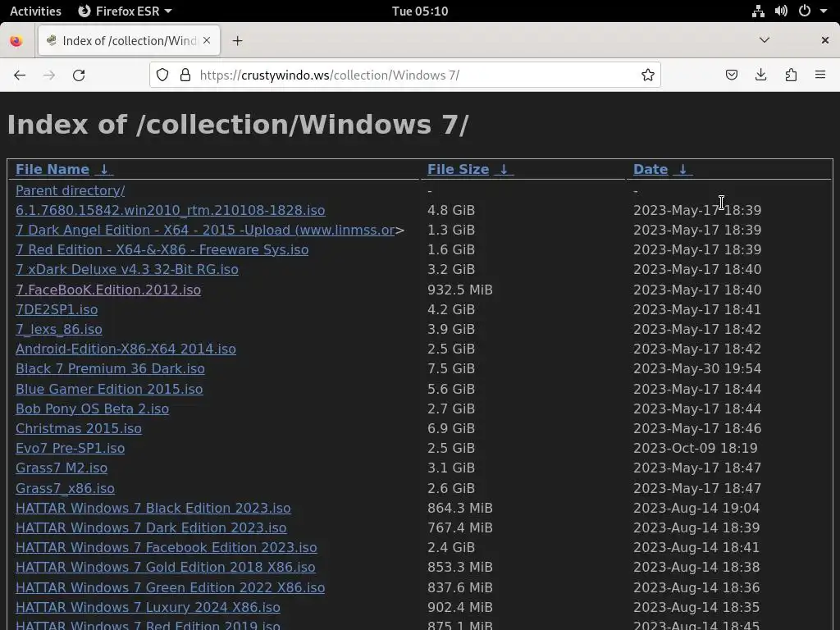Open Bob Pony OS Beta 2.iso
This screenshot has height=630, width=840.
pyautogui.click(x=92, y=409)
